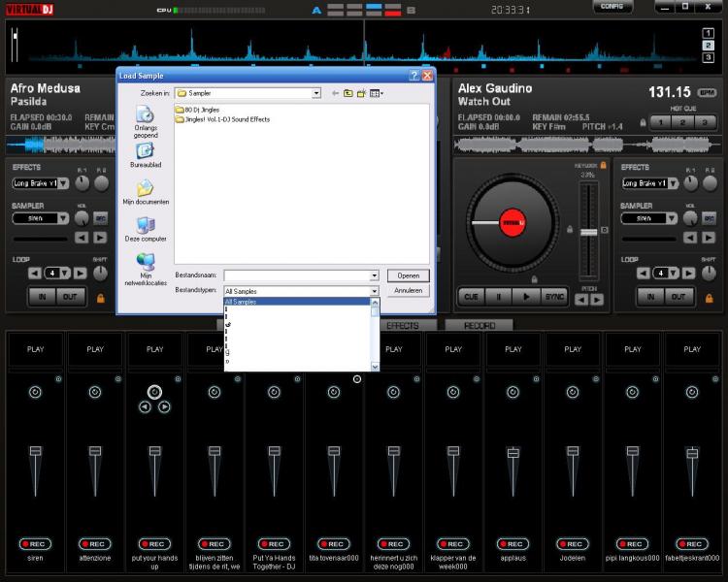Toggle REC for klapper van de week000
The width and height of the screenshot is (728, 582).
coord(453,544)
